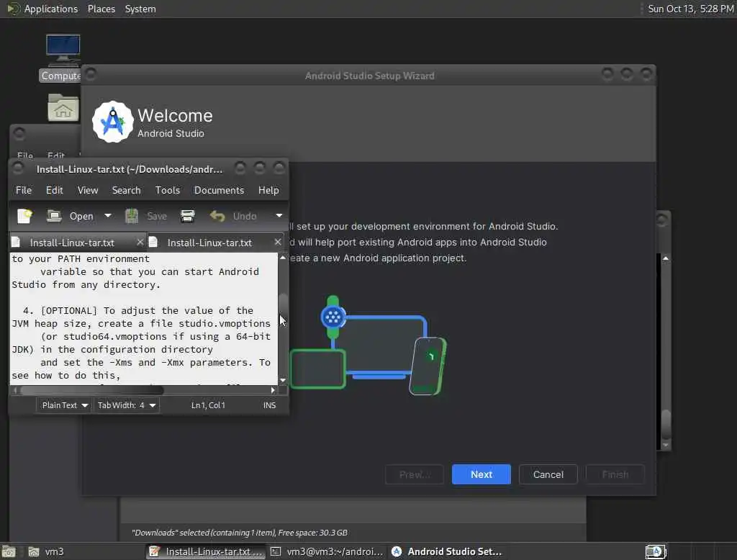This screenshot has width=737, height=560.
Task: Click the Android Studio logo icon
Action: [113, 122]
